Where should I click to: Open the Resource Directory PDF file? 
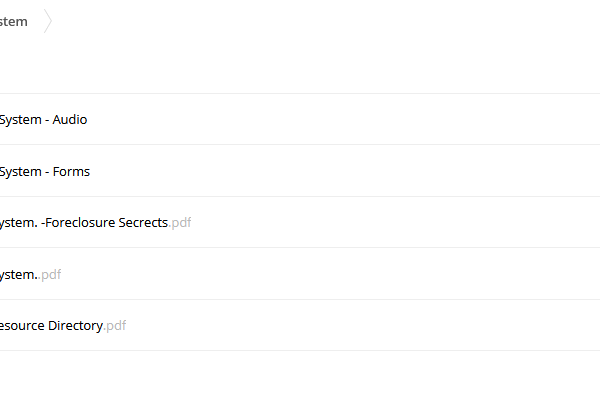pos(63,325)
